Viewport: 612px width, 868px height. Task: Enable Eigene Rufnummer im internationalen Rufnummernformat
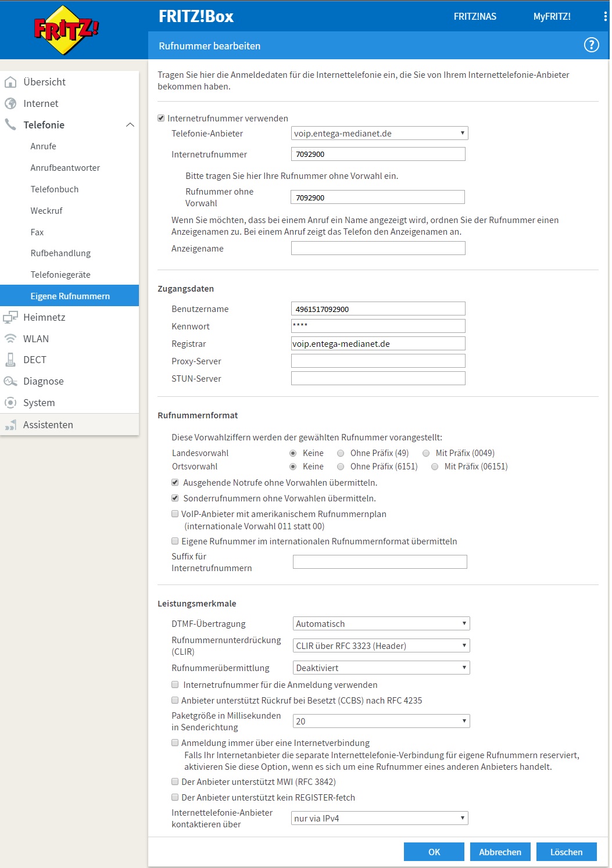pos(175,541)
